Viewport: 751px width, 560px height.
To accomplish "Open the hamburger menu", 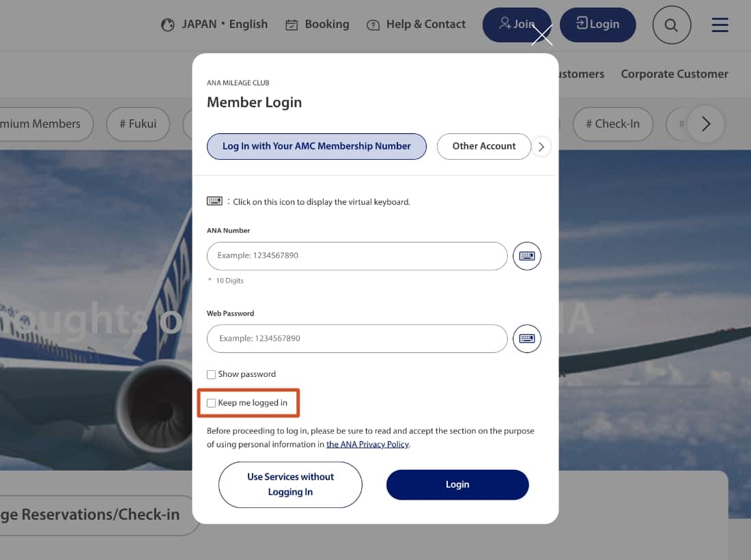I will pyautogui.click(x=720, y=25).
